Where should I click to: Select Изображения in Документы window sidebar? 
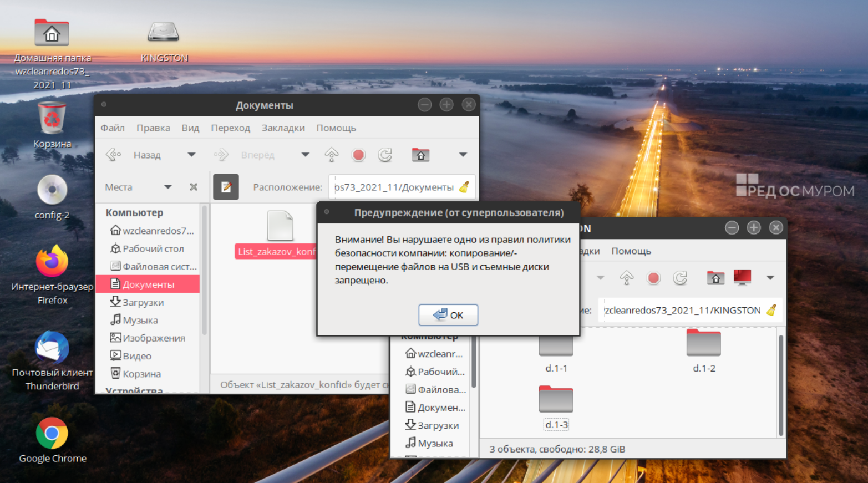point(148,338)
